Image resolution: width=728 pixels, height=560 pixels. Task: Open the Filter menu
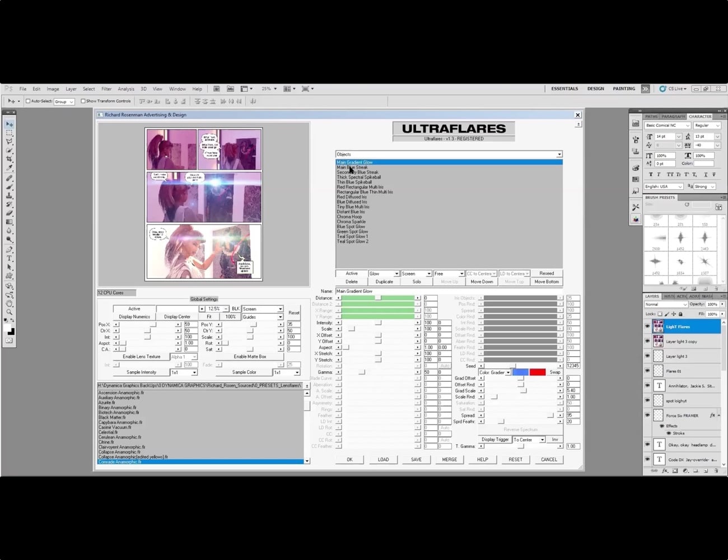[x=106, y=88]
